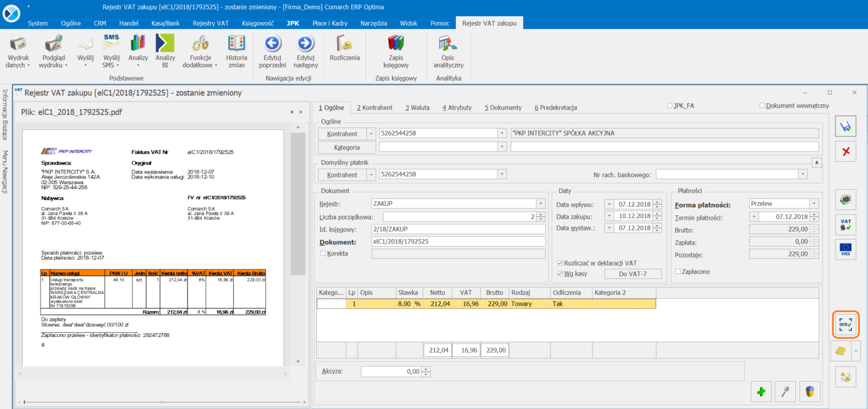Cancel changes with the red X icon
The image size is (868, 409).
(846, 151)
